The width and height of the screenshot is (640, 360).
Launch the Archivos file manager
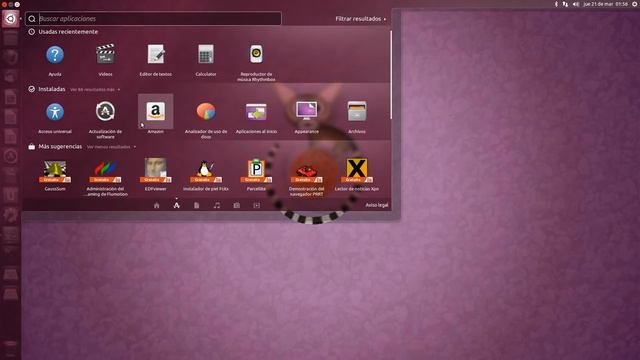coord(357,111)
